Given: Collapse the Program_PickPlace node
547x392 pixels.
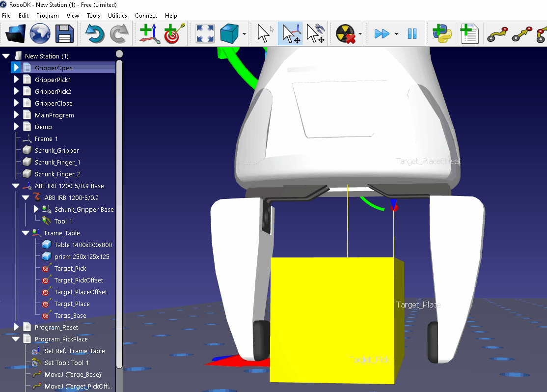Looking at the screenshot, I should [x=16, y=339].
